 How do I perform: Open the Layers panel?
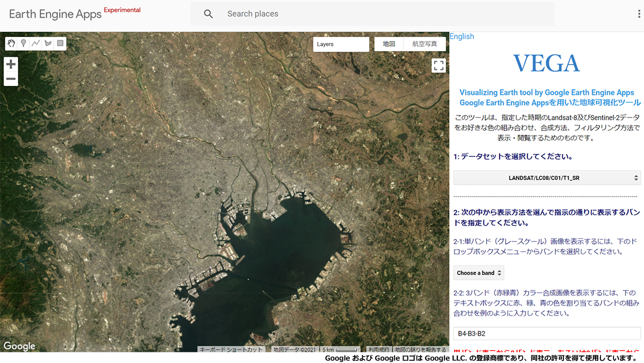341,44
